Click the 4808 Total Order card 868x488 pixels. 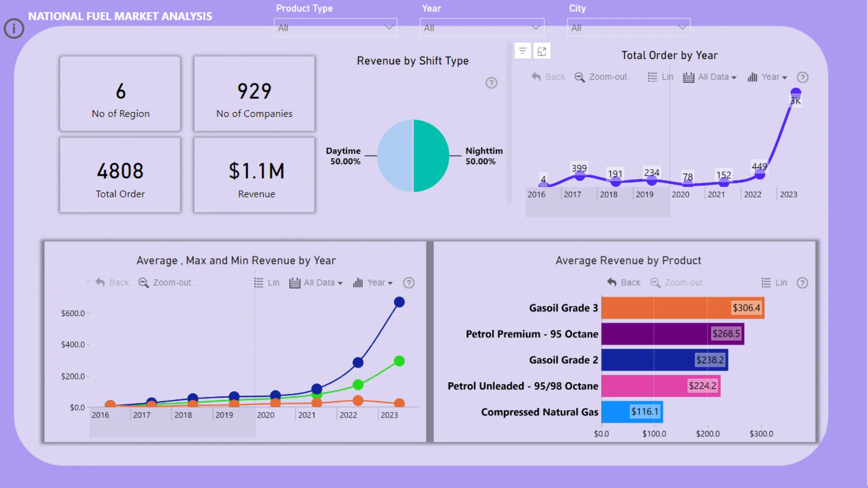click(120, 175)
